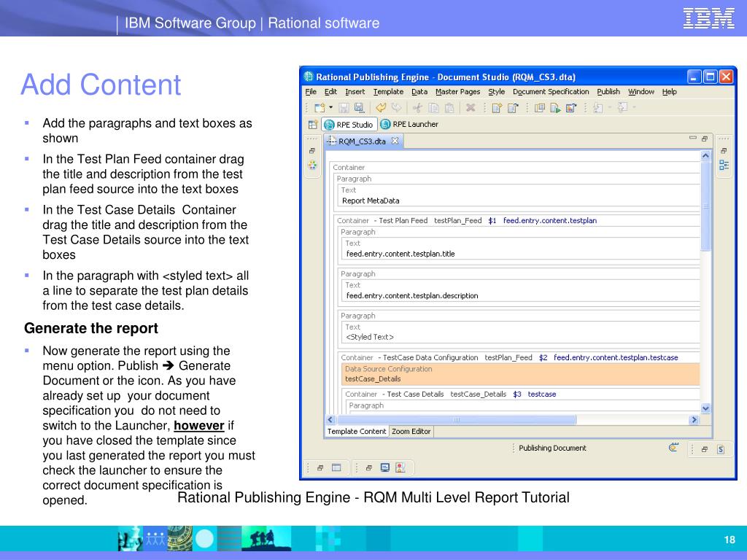Switch to the RPE Launcher perspective
The image size is (747, 560).
(x=409, y=124)
